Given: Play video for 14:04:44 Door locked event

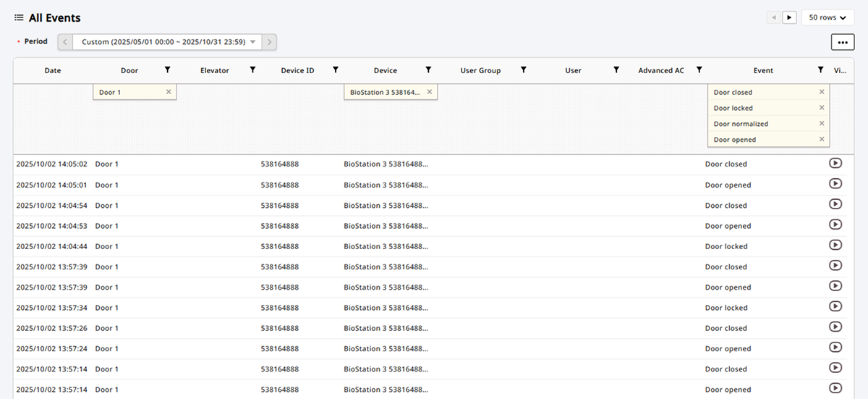Looking at the screenshot, I should 835,245.
